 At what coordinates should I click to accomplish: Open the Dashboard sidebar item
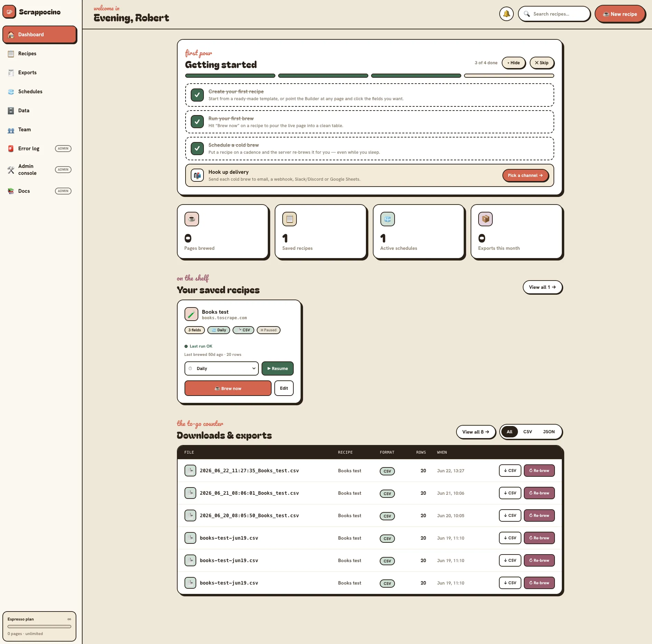point(39,35)
